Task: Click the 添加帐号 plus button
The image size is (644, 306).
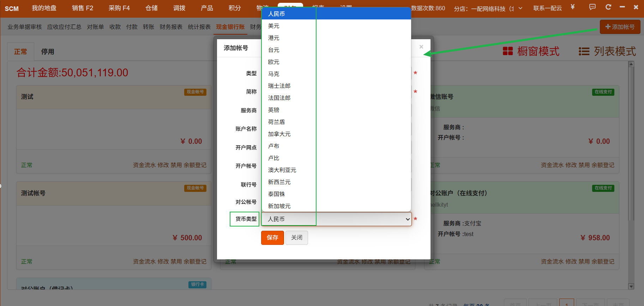Action: tap(620, 27)
